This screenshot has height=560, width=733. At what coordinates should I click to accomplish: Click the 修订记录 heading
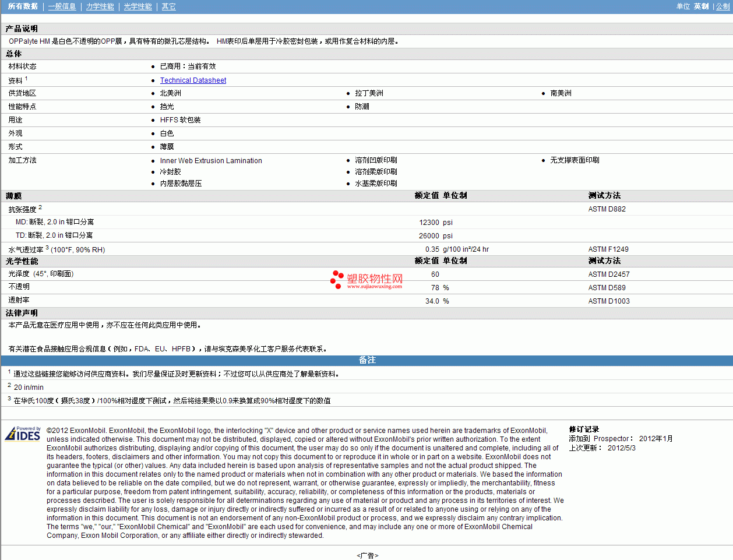[584, 429]
